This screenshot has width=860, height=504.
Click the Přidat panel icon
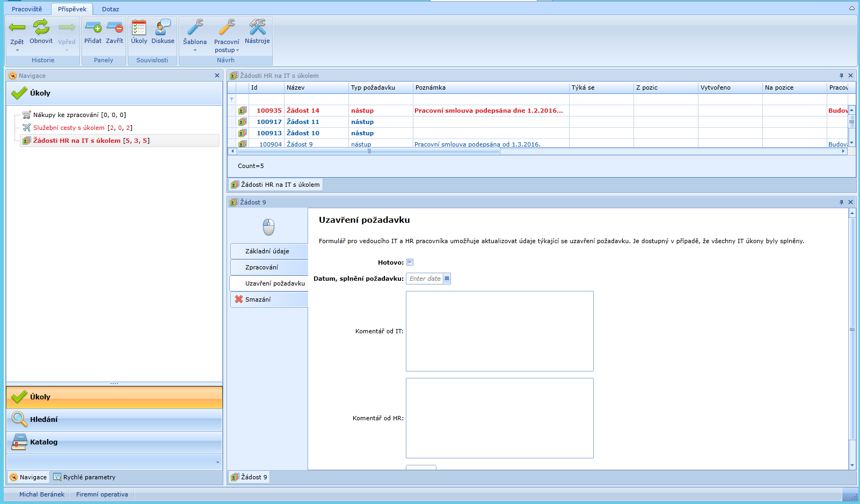93,27
